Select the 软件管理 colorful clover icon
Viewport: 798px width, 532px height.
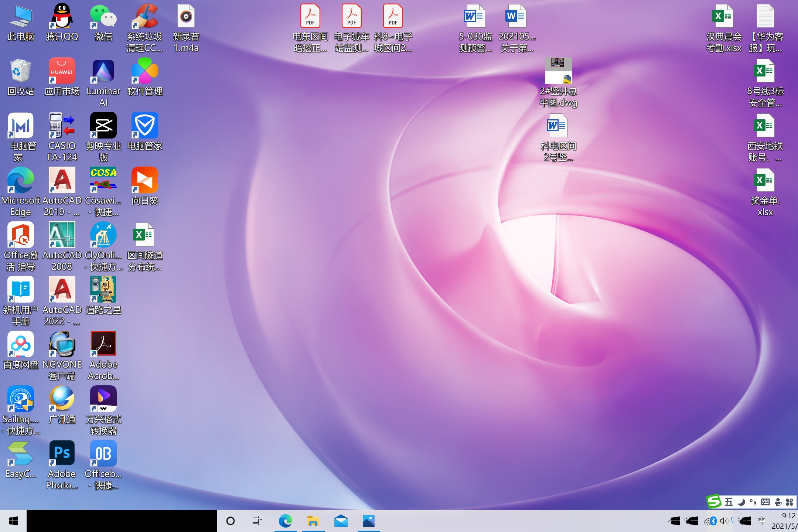coord(144,78)
